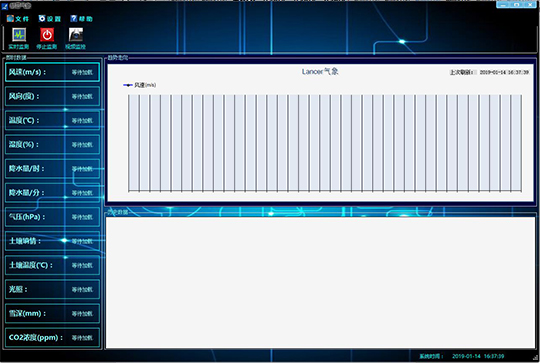Select the 风速(m/s) data row
Screen dimensions: 540x363
tap(52, 72)
